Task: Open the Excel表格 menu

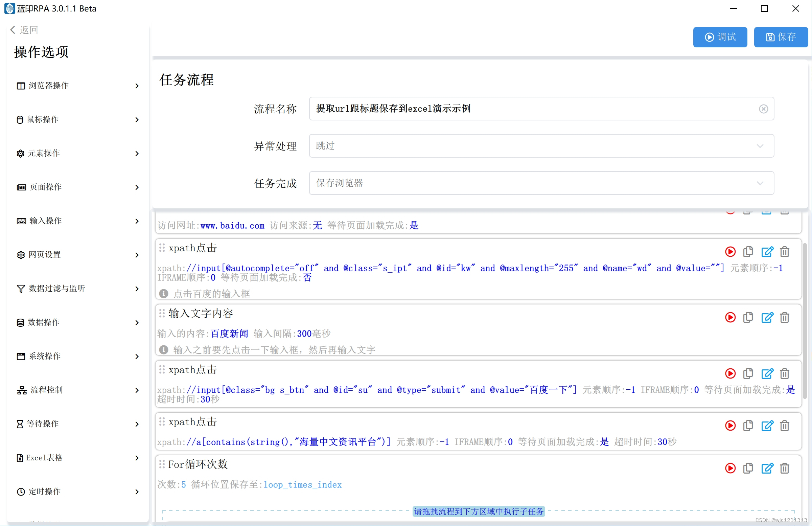Action: click(x=77, y=458)
